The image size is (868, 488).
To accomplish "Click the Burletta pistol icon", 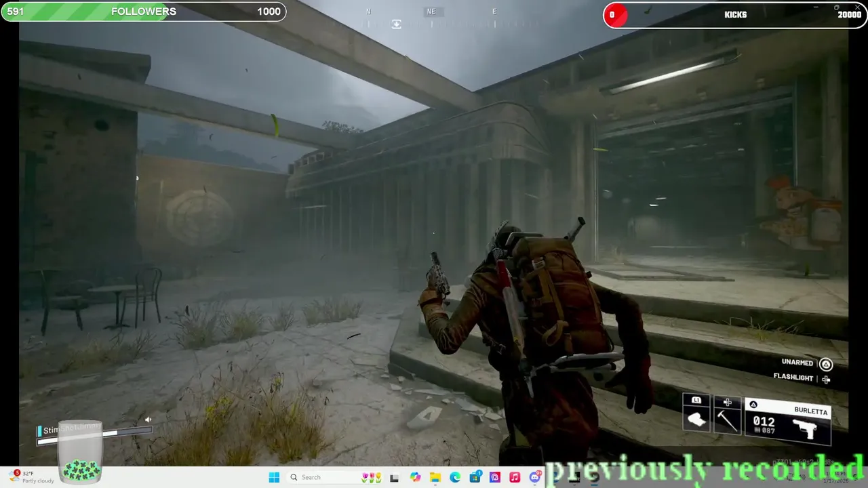I will 806,428.
